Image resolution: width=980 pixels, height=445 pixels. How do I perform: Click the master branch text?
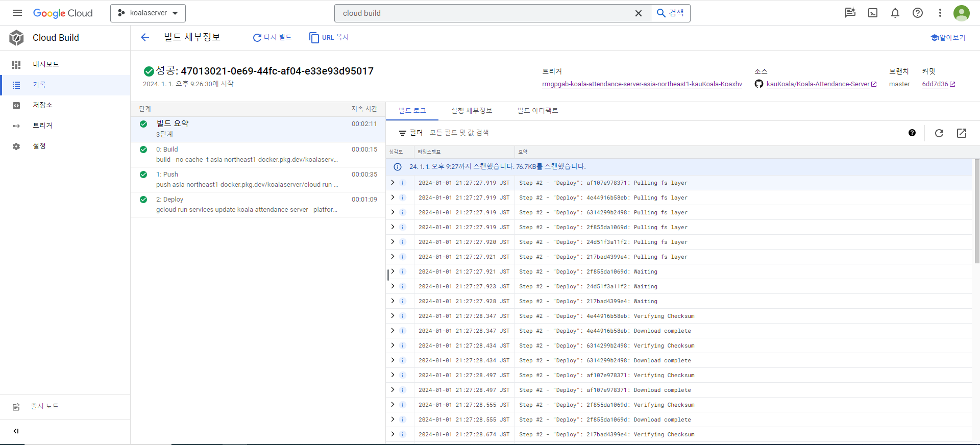[899, 84]
